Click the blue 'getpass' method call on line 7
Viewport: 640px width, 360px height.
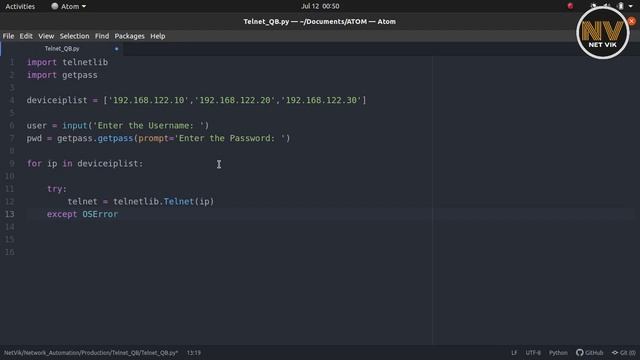click(x=115, y=138)
